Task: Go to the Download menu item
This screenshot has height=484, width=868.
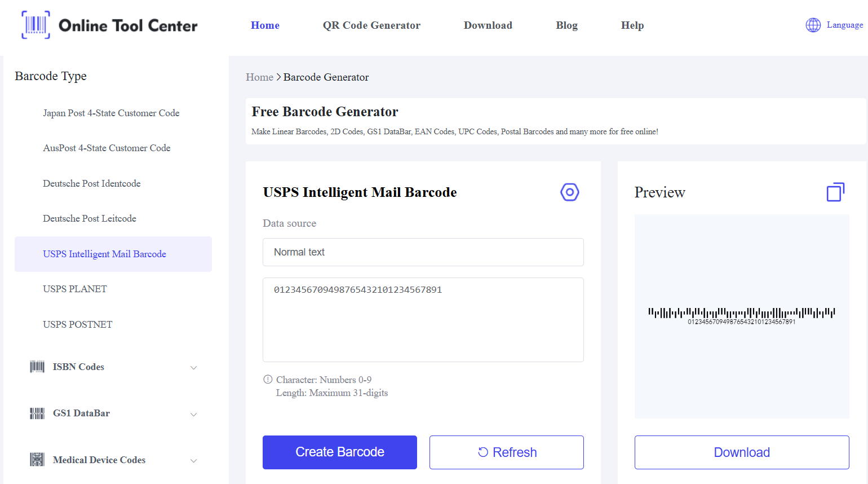Action: click(488, 25)
